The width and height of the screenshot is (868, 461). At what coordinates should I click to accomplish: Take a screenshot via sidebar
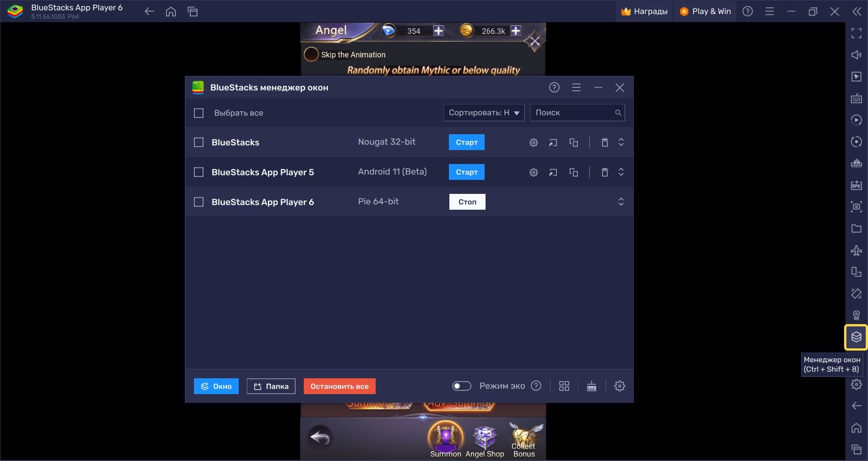[x=856, y=207]
